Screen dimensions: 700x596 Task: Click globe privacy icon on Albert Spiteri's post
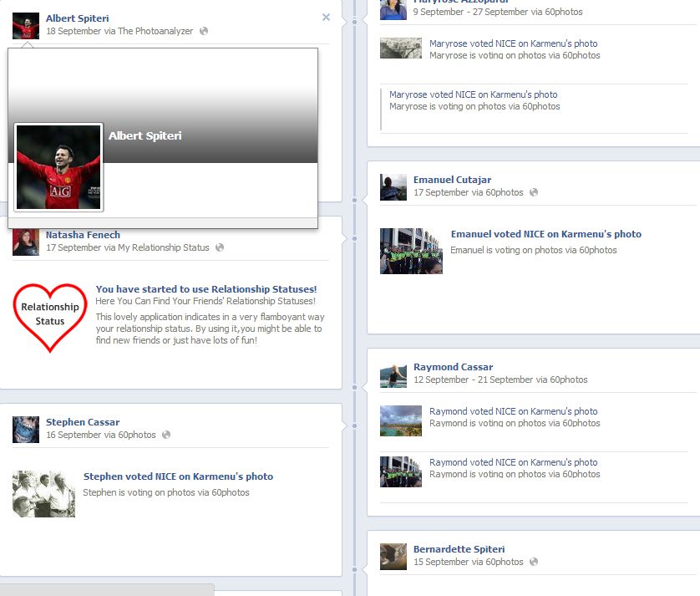(x=204, y=31)
